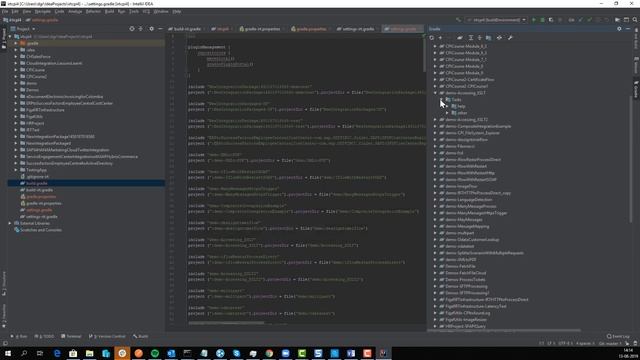Collapse the demo-Accessing_XSLT Gradle node

tap(435, 93)
